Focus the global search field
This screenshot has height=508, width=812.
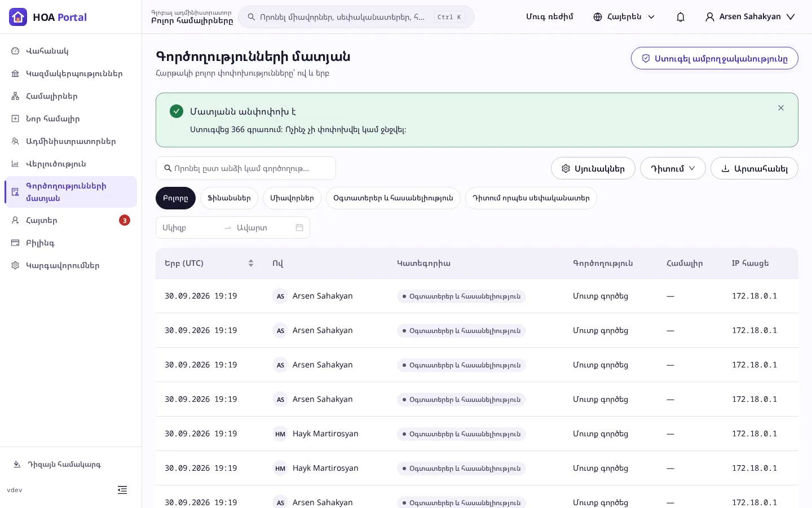[356, 17]
